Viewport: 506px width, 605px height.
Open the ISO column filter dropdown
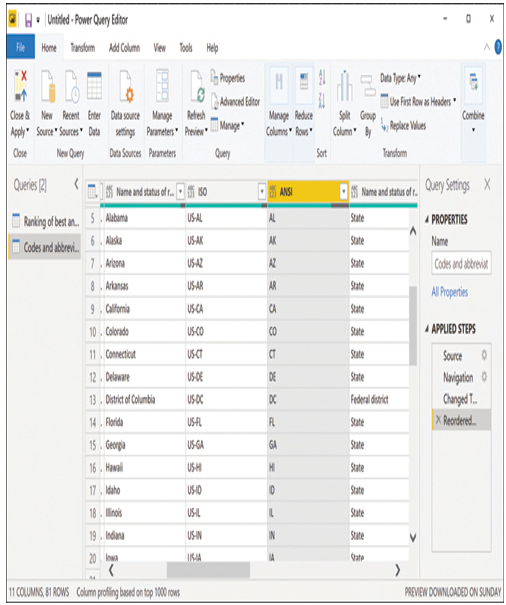(262, 191)
